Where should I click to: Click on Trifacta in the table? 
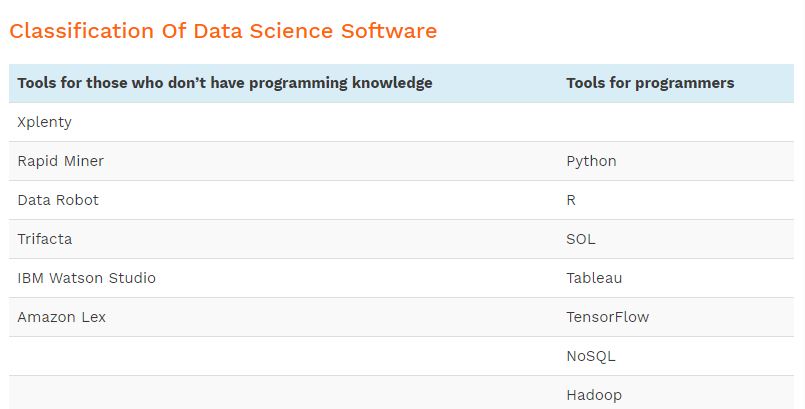point(45,239)
